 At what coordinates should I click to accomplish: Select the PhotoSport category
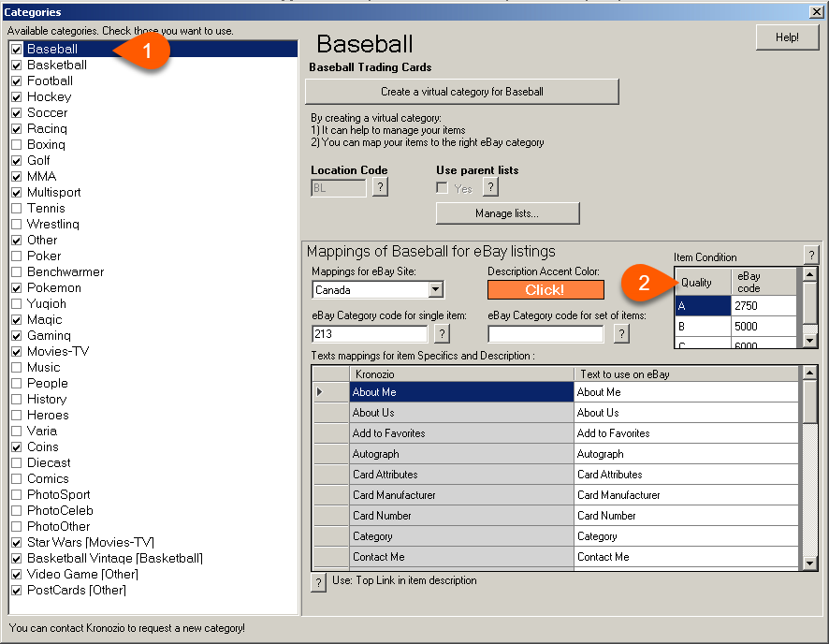[59, 495]
